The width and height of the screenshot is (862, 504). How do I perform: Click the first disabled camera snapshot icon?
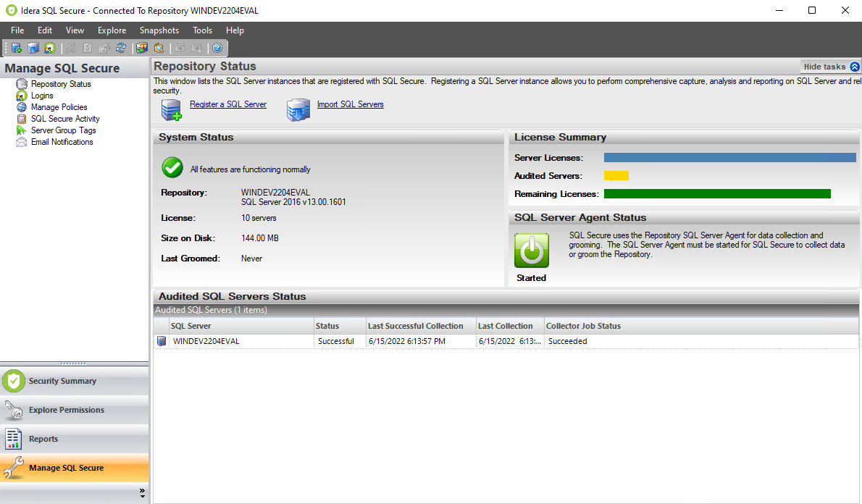click(179, 49)
